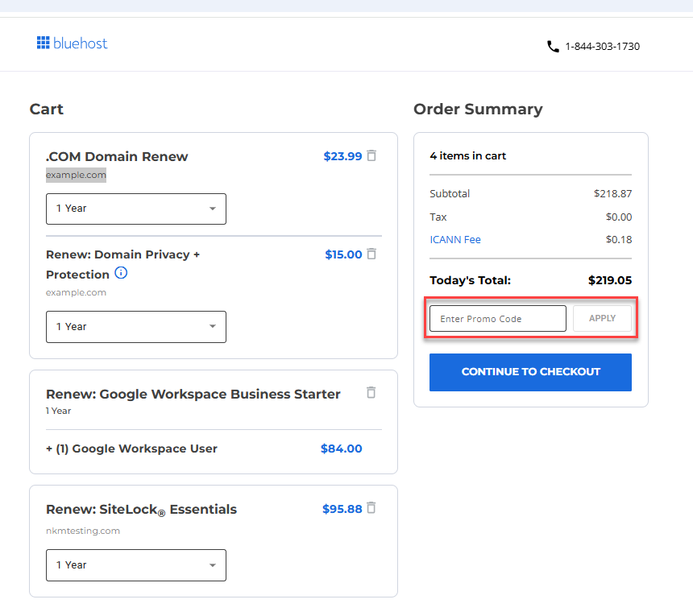Click nkmtesting.com under SiteLock Essentials
This screenshot has height=616, width=693.
click(83, 531)
